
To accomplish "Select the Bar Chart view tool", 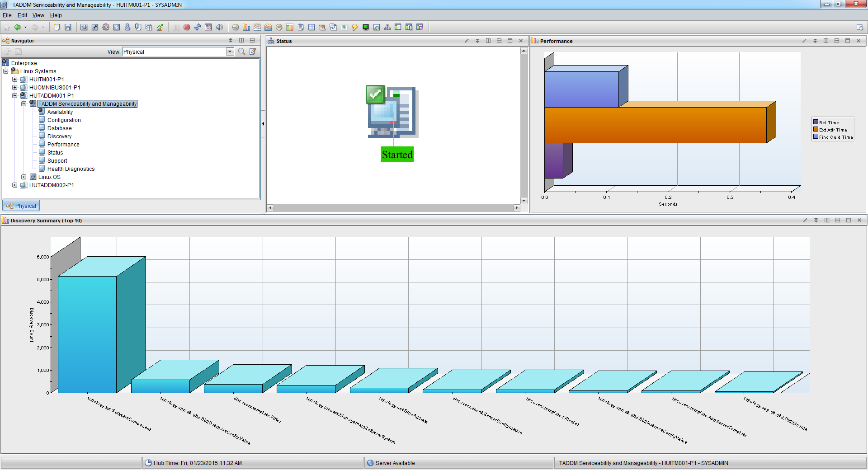I will [246, 27].
